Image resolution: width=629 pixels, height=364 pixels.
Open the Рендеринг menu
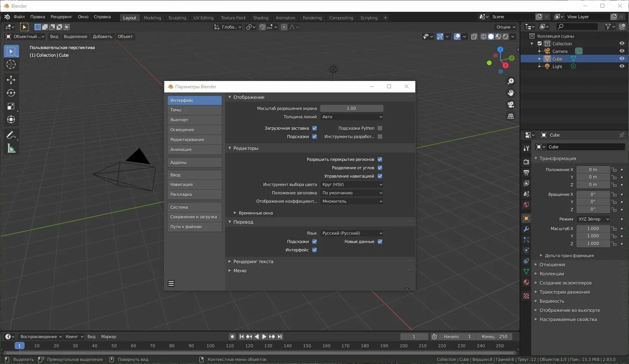tap(61, 17)
